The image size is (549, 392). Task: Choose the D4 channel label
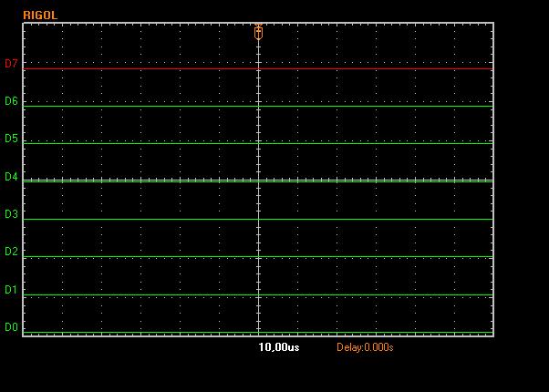pos(11,177)
